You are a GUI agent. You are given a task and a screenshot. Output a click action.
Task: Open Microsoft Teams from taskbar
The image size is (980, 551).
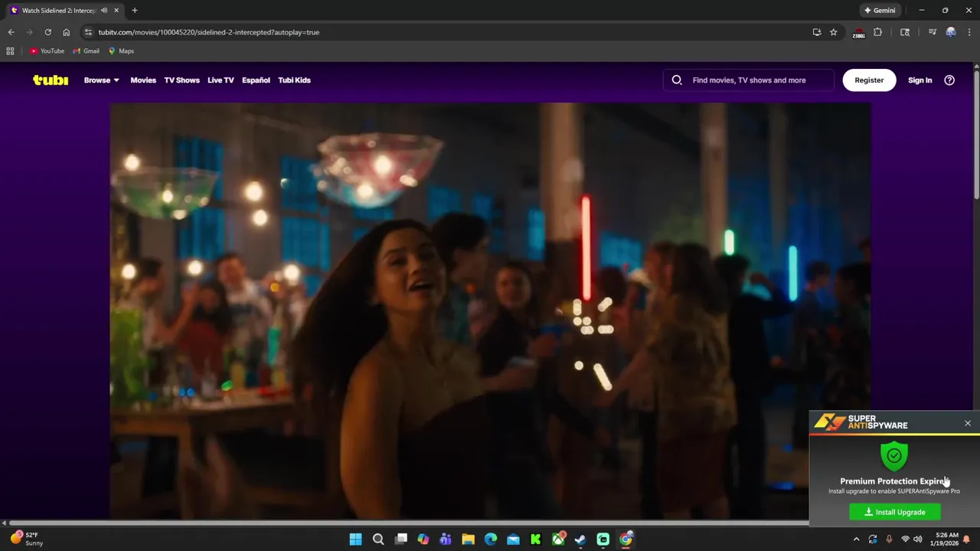pyautogui.click(x=446, y=540)
